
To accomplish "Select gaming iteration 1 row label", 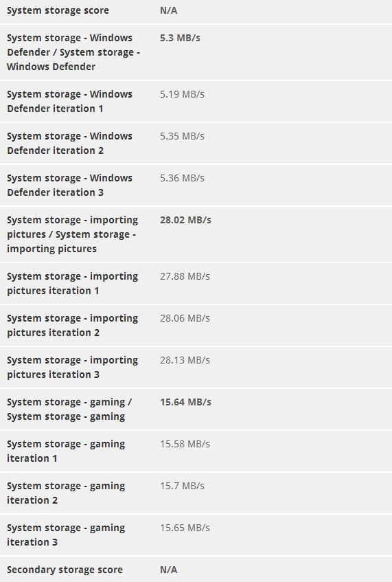I will click(66, 451).
